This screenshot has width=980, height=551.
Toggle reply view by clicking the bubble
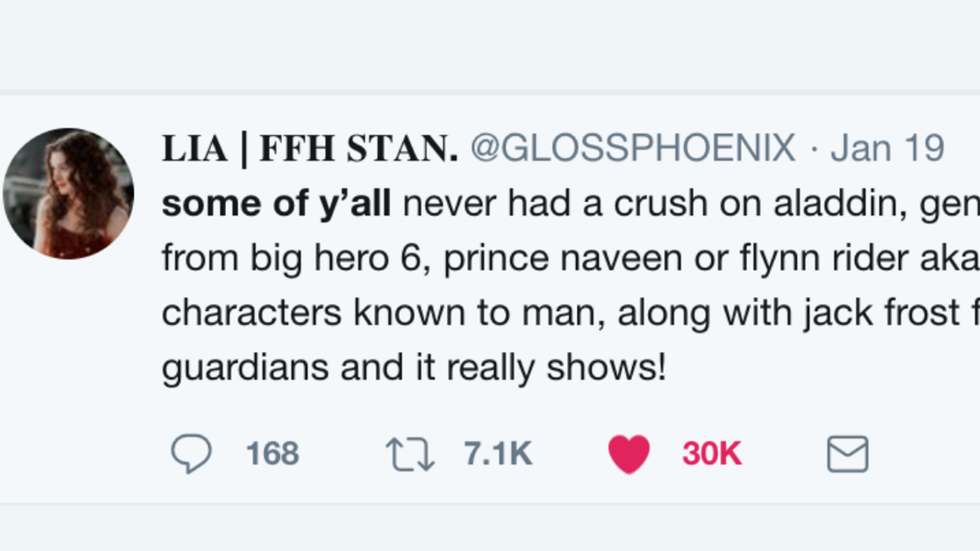coord(193,453)
